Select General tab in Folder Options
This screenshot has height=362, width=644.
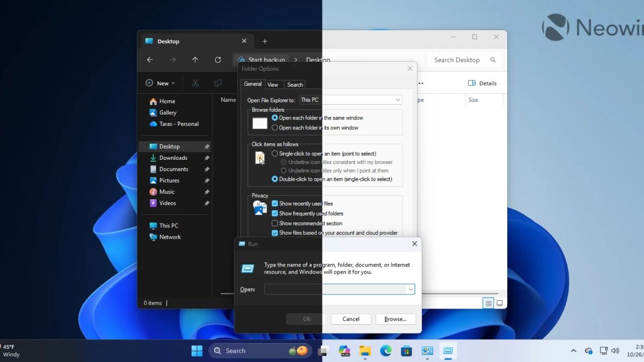(x=253, y=84)
